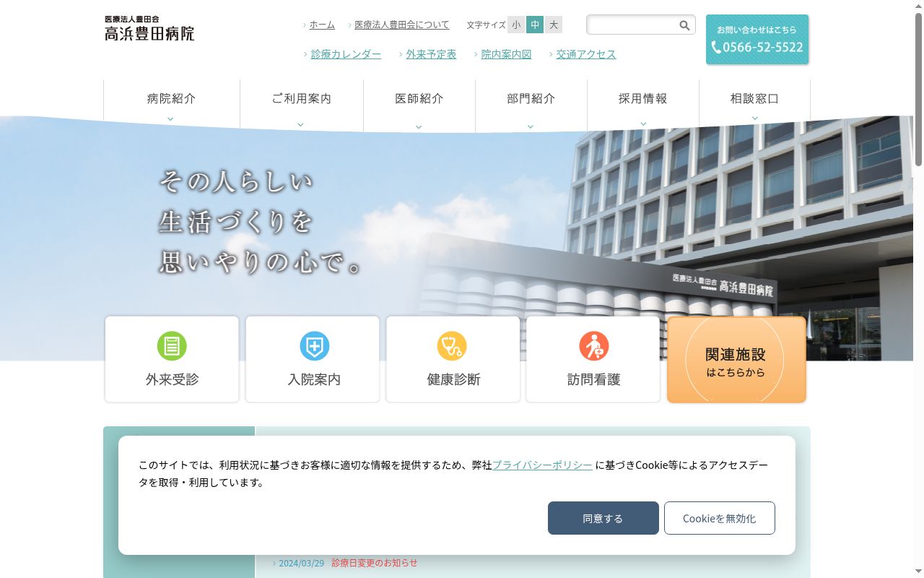Accept cookies with 同意する button
924x578 pixels.
coord(603,518)
